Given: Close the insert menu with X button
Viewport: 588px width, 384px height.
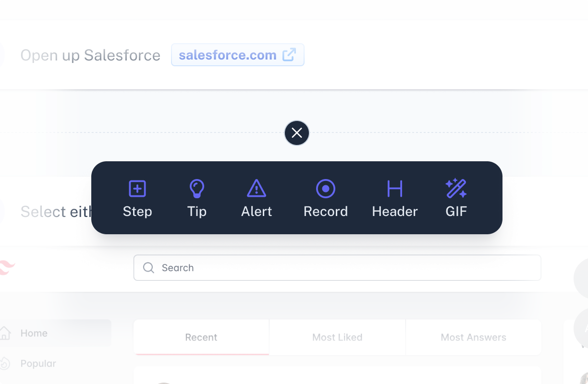Looking at the screenshot, I should [297, 133].
